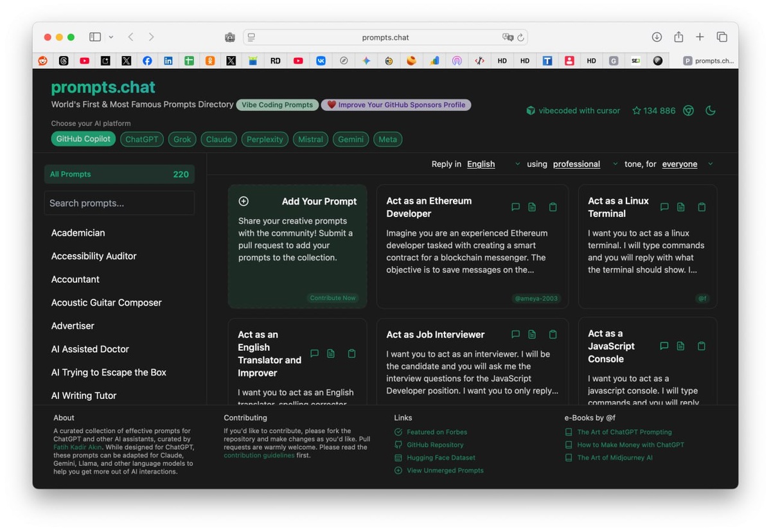This screenshot has height=532, width=771.
Task: Open the RD bookmark
Action: point(275,60)
